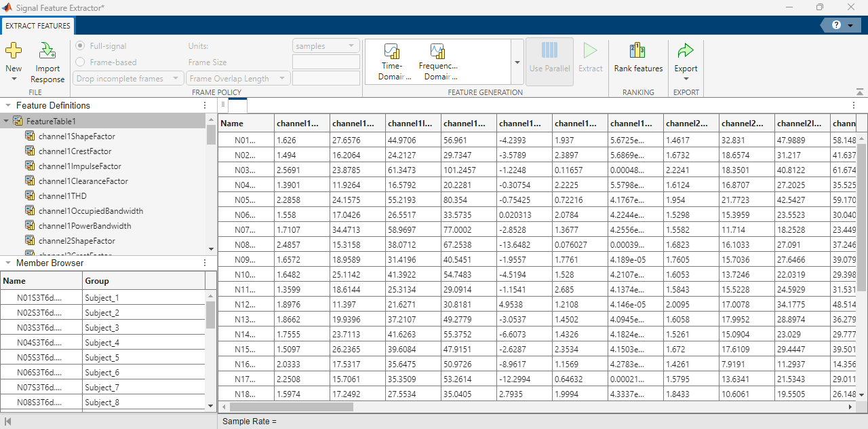Open Member Browser panel options menu

pos(205,263)
